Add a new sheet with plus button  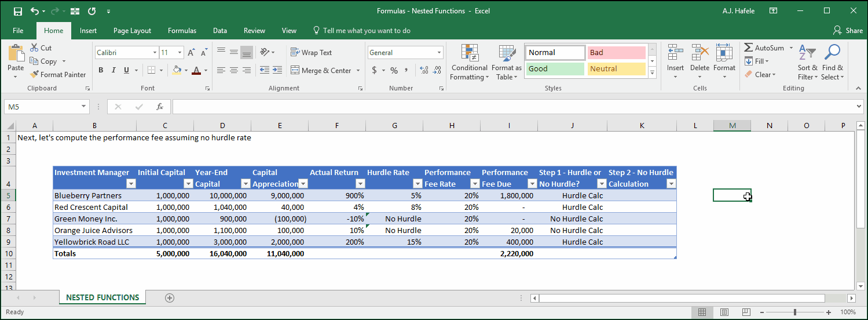point(170,298)
